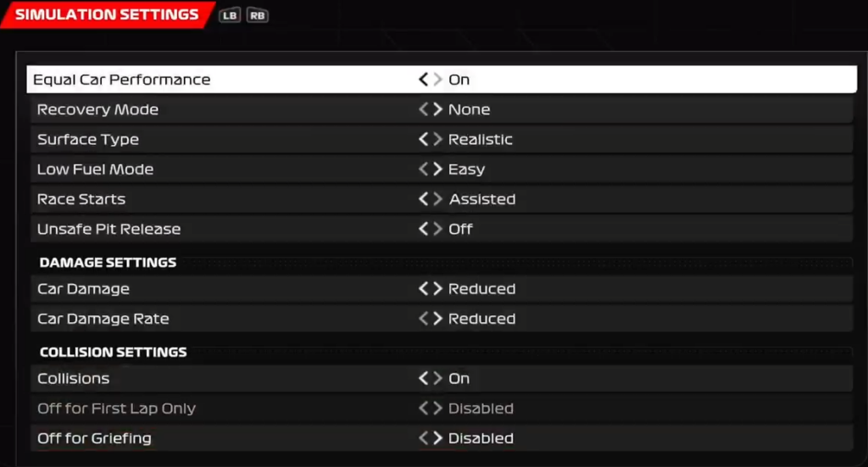Select the Low Fuel Mode row

[442, 170]
